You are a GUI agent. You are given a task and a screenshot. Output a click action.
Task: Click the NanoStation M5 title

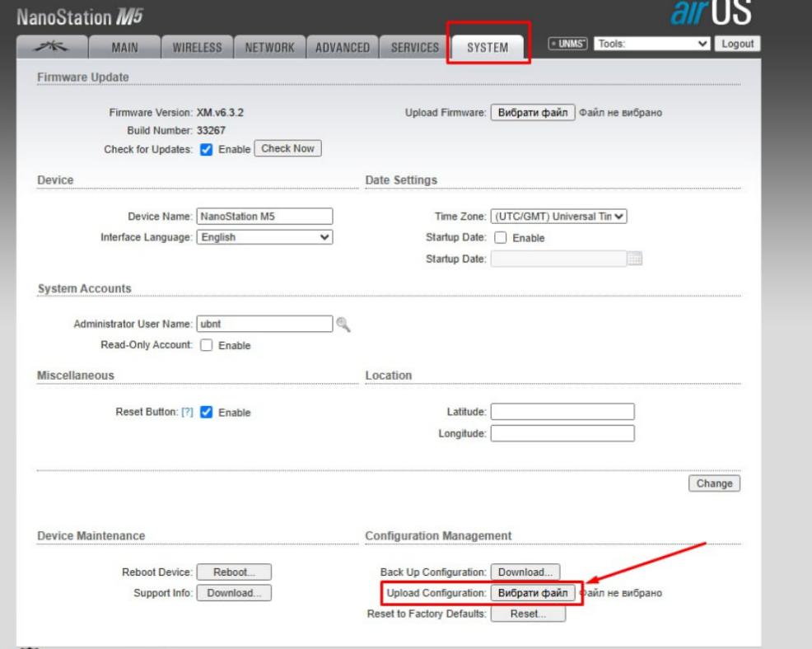pyautogui.click(x=80, y=17)
